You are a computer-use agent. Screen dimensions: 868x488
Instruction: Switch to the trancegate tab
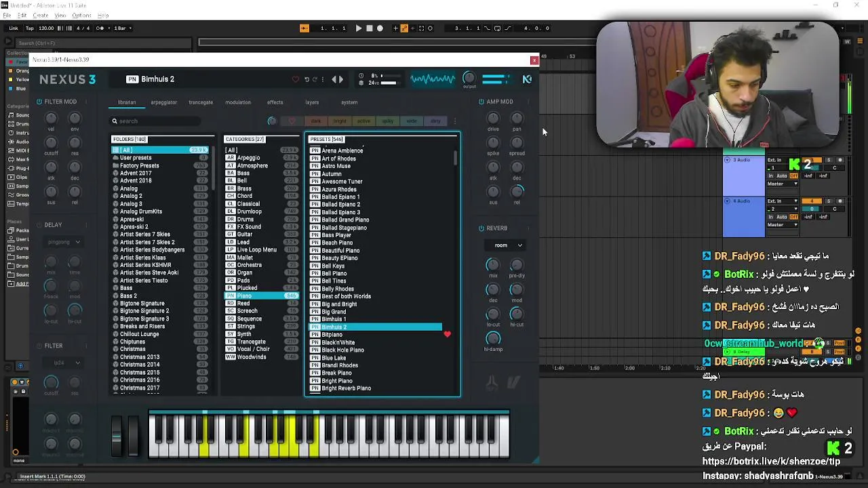coord(201,102)
